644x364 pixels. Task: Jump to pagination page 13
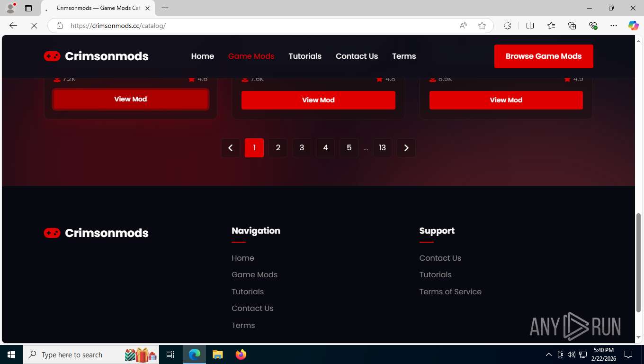coord(382,148)
